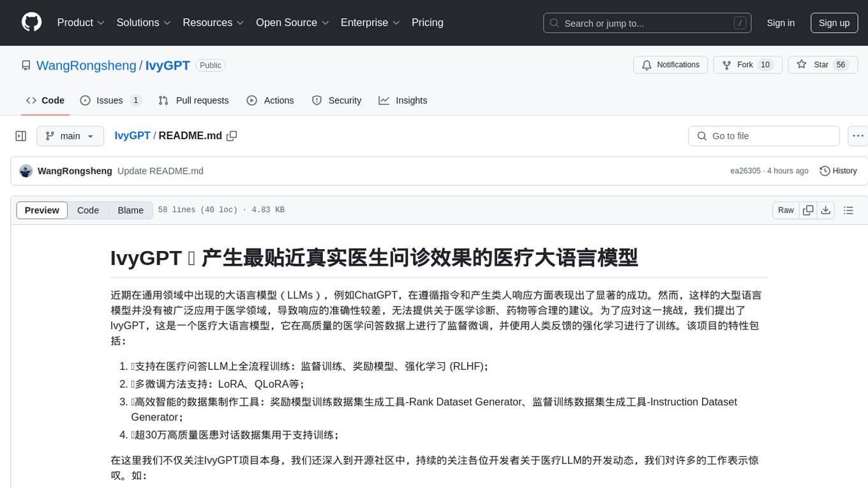Click the clock icon beside History
Image resolution: width=868 pixels, height=488 pixels.
click(x=825, y=171)
